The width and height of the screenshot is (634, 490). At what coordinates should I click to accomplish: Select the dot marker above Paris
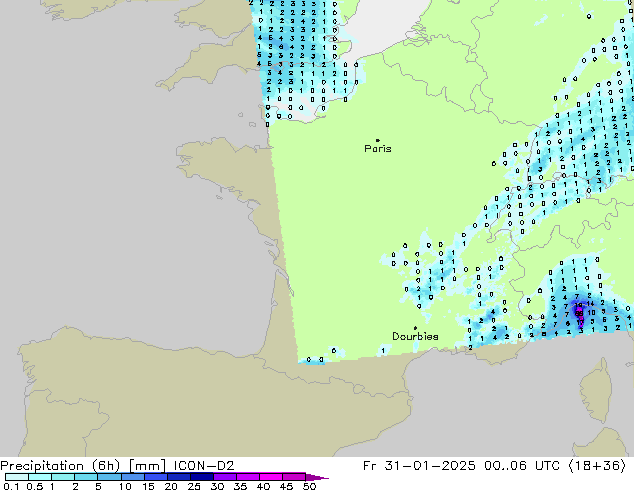378,140
